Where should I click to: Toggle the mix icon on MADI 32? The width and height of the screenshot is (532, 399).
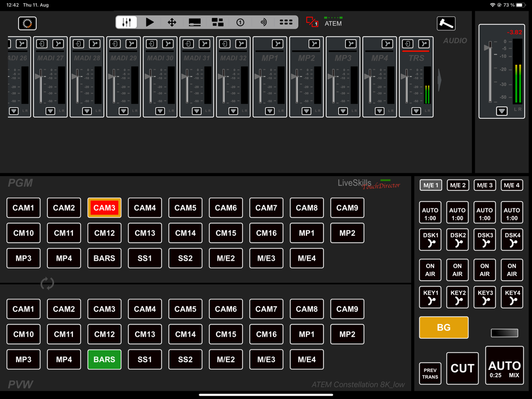(x=241, y=44)
